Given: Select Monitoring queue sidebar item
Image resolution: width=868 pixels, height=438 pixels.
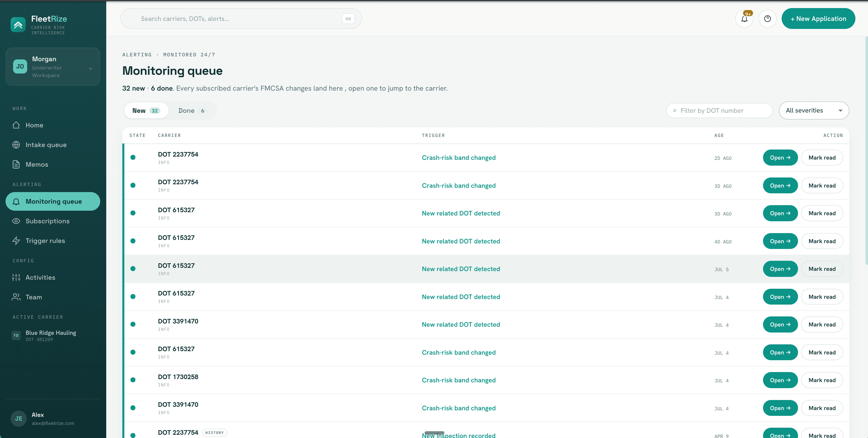Looking at the screenshot, I should coord(53,201).
